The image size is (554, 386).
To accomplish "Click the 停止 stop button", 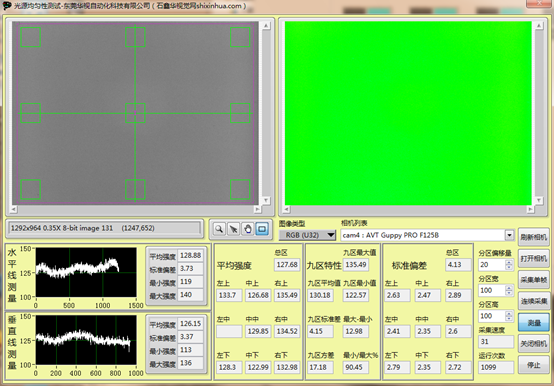I will pos(534,365).
